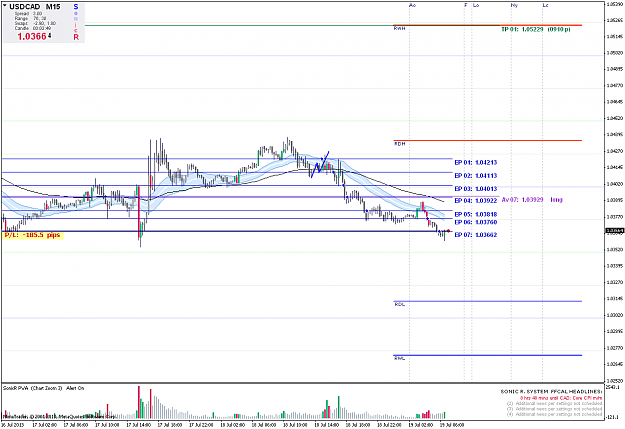Viewport: 625px width, 429px height.
Task: Select the Spread value line
Action: pyautogui.click(x=28, y=14)
